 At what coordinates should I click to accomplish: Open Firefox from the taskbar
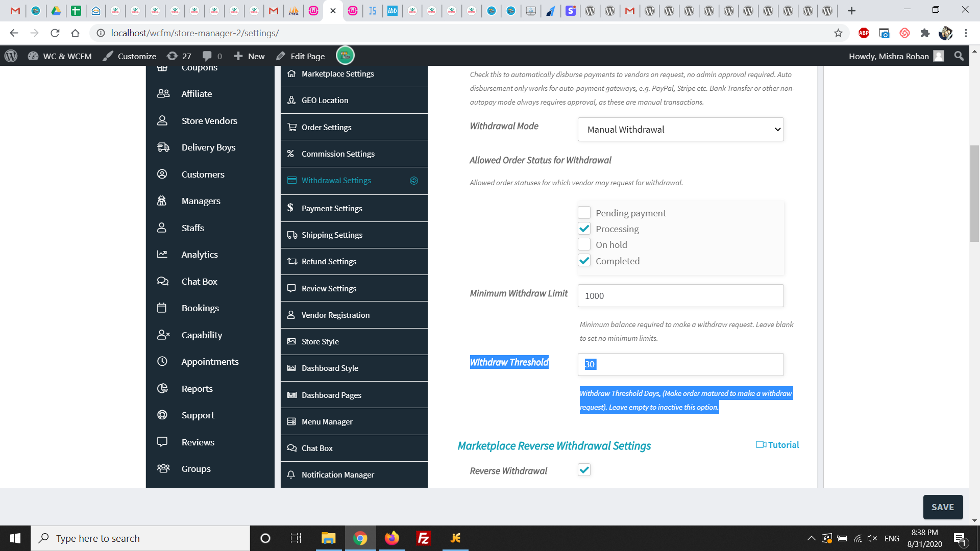click(392, 538)
